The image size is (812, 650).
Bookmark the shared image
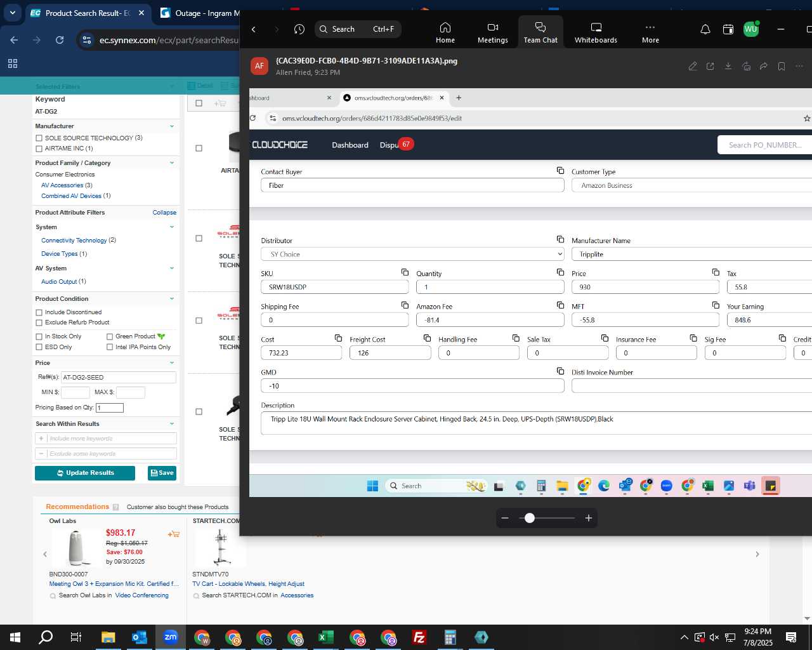coord(782,66)
